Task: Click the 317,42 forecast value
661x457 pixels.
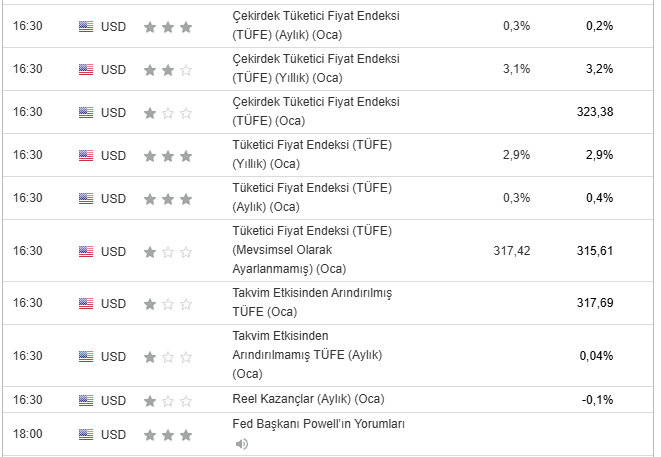Action: tap(512, 250)
